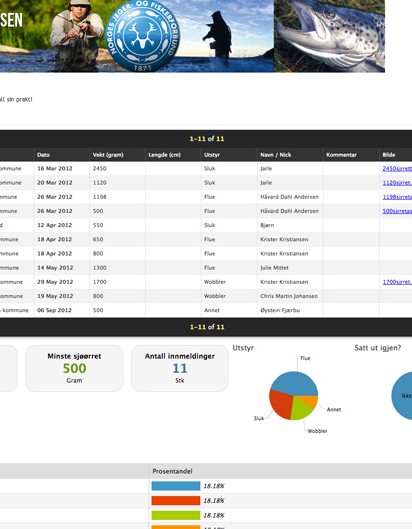
Task: Click the date 06 Sep 2012
Action: pyautogui.click(x=54, y=310)
